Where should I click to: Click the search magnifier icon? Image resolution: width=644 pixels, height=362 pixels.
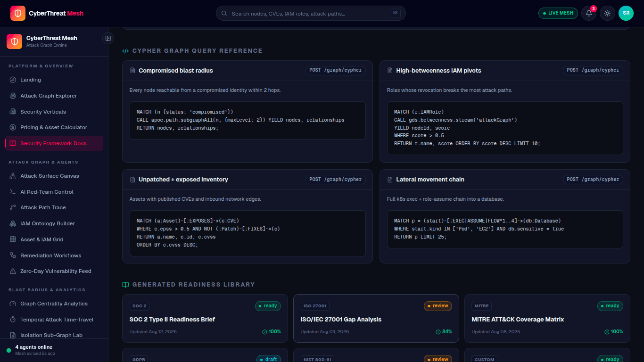224,14
